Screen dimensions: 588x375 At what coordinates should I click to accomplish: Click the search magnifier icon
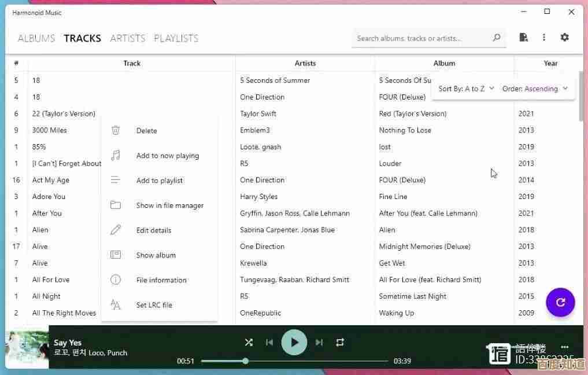(x=497, y=38)
